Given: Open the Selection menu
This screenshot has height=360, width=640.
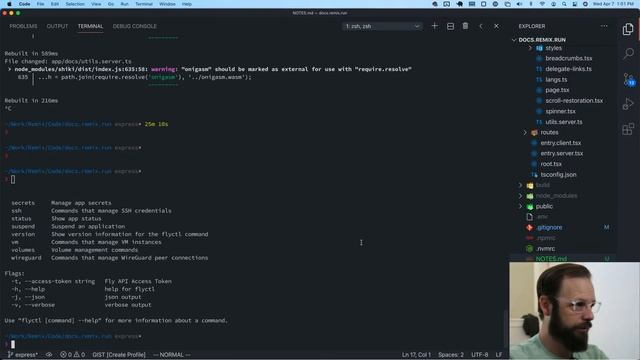Looking at the screenshot, I should [75, 4].
